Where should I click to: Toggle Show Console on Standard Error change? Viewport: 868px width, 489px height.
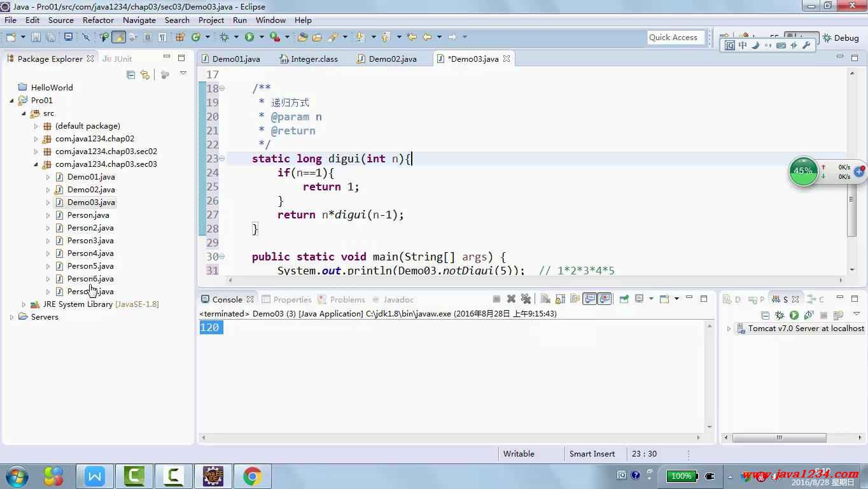[x=605, y=299]
